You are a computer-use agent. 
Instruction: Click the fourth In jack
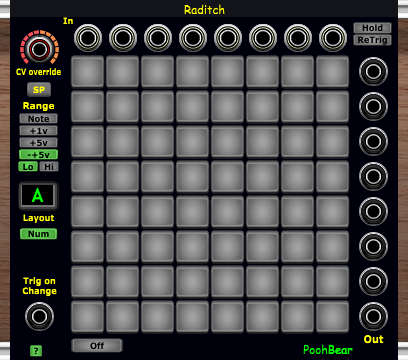click(193, 38)
